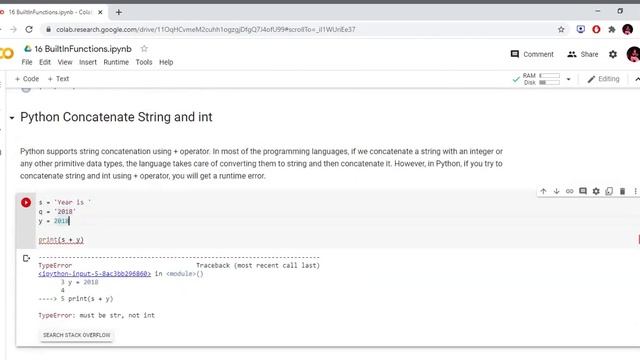
Task: Open Chrome profile avatar in toolbar
Action: tap(627, 29)
